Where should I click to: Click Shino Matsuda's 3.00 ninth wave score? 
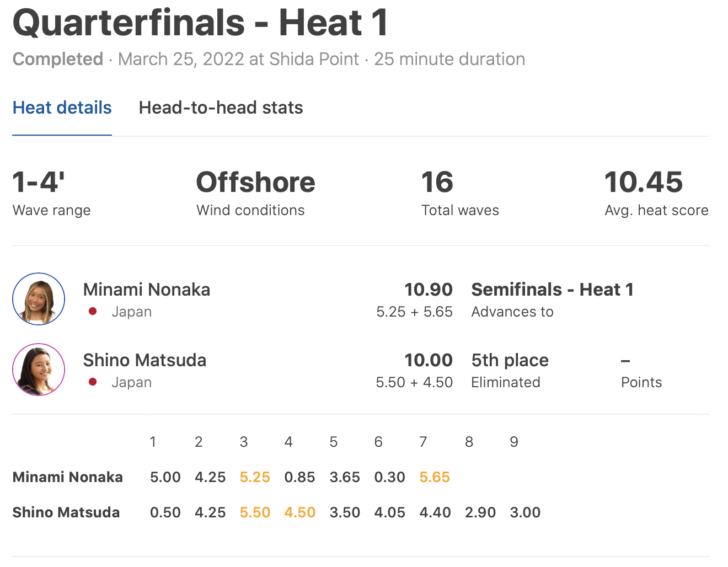tap(525, 512)
